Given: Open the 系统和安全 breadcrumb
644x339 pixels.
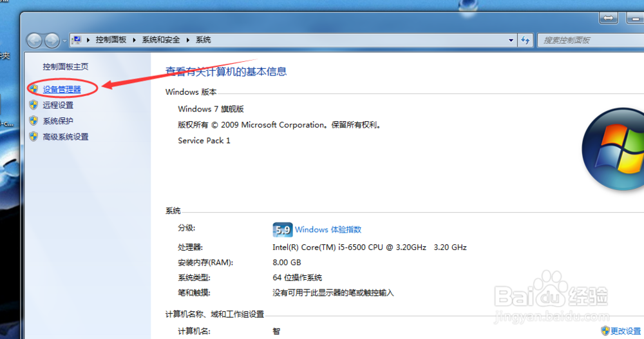Looking at the screenshot, I should coord(161,40).
